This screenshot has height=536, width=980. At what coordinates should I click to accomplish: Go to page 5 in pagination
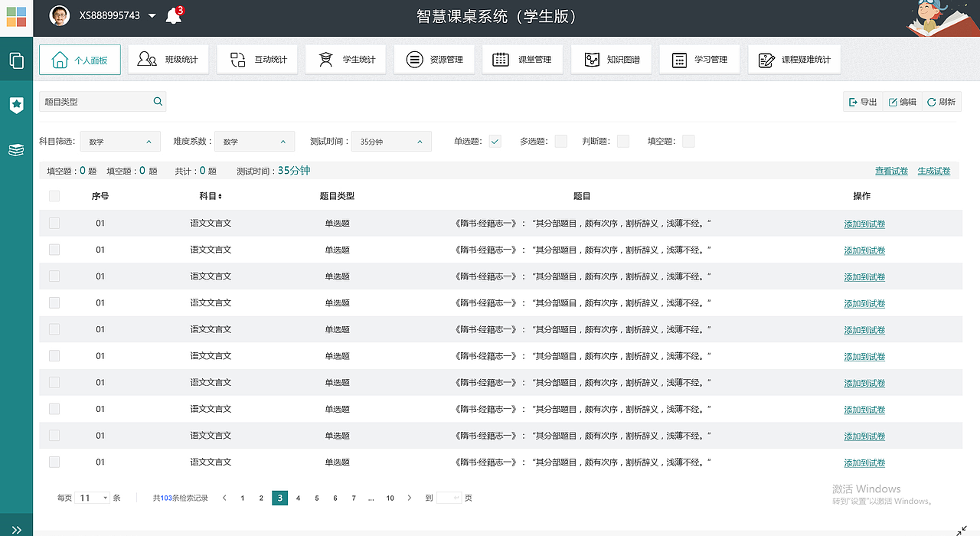(x=317, y=498)
